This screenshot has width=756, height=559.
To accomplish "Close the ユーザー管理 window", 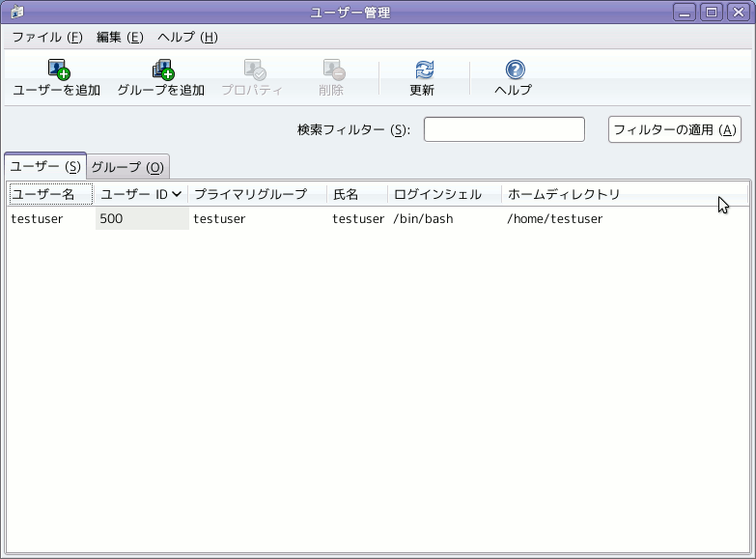I will [739, 12].
